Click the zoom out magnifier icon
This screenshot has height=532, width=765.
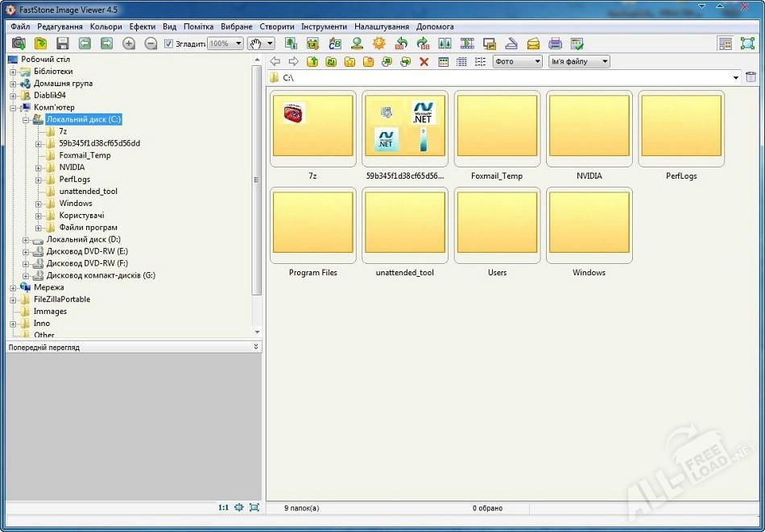(151, 43)
